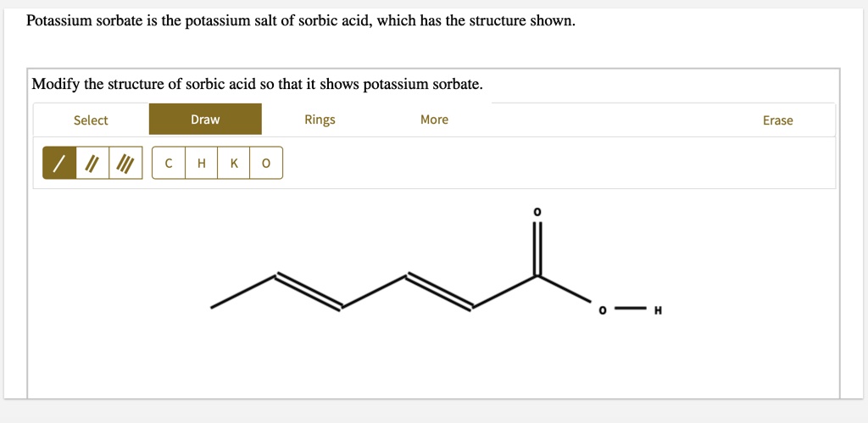Choose the oxygen O atom button
Screen dimensions: 868x423
pyautogui.click(x=266, y=163)
